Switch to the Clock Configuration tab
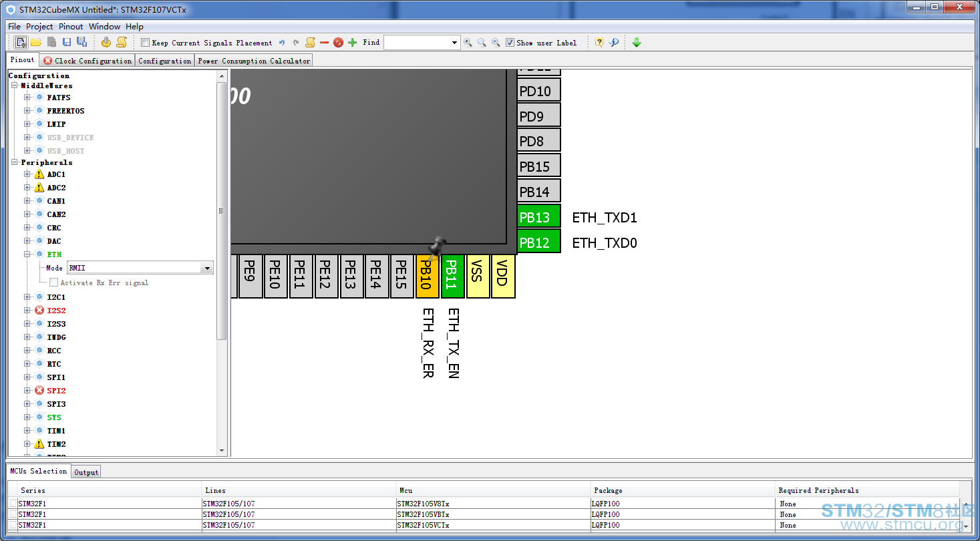The height and width of the screenshot is (541, 980). point(88,61)
